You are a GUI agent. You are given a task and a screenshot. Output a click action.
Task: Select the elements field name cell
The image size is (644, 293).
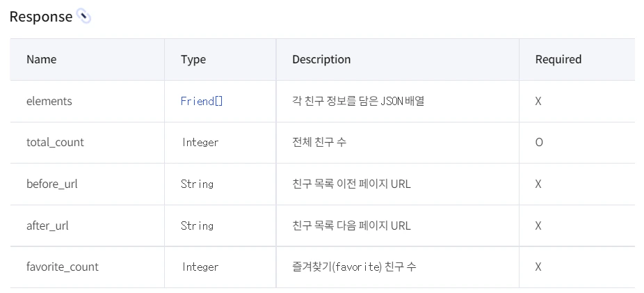49,101
